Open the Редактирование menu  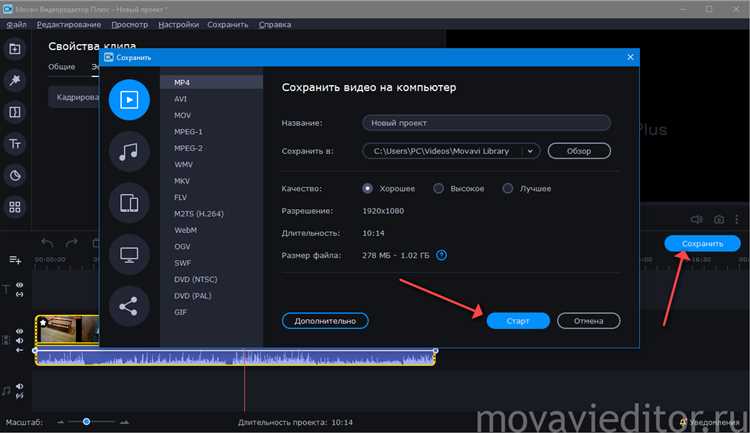click(x=69, y=24)
